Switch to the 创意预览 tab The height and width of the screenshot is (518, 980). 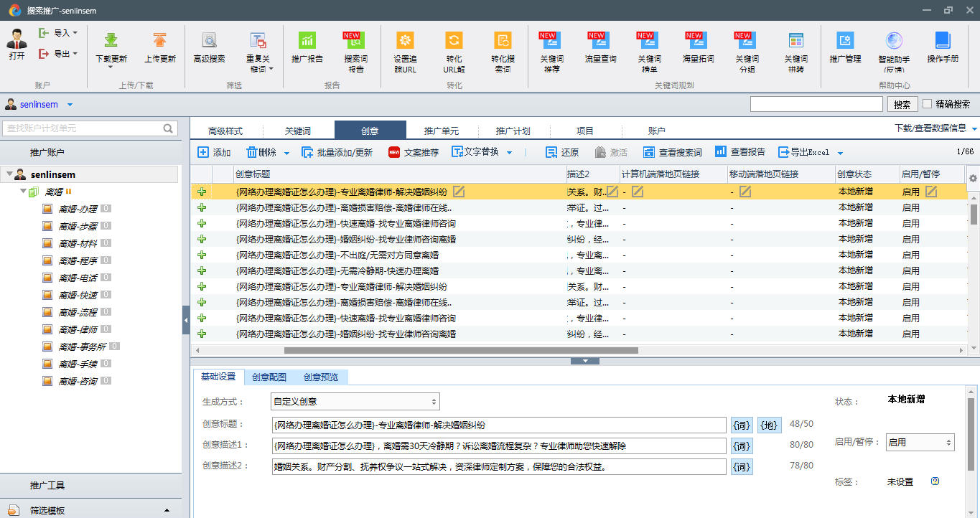coord(321,377)
